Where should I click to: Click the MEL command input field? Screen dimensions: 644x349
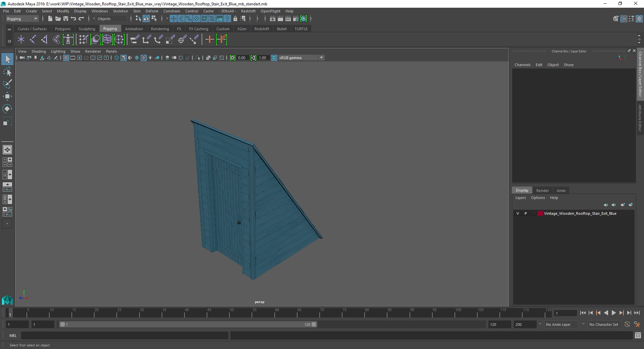pyautogui.click(x=125, y=335)
